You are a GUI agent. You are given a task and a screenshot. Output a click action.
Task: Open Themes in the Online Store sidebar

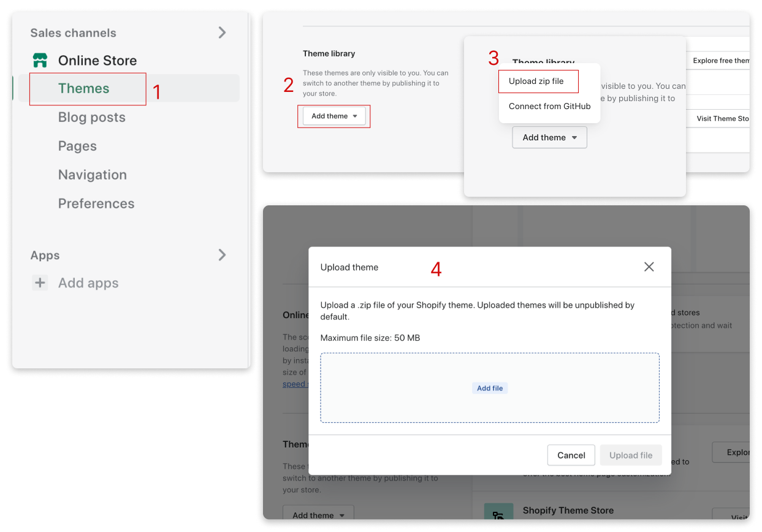[83, 88]
